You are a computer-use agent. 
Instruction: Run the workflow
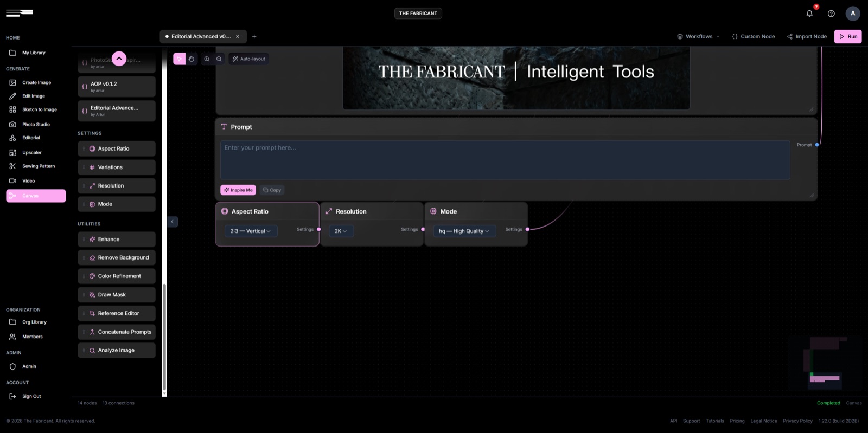pyautogui.click(x=848, y=37)
